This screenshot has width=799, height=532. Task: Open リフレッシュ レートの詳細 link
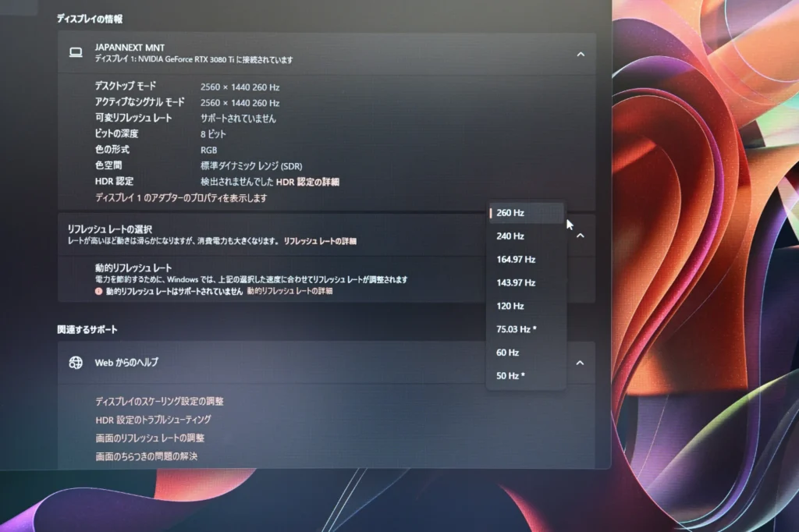pyautogui.click(x=320, y=241)
